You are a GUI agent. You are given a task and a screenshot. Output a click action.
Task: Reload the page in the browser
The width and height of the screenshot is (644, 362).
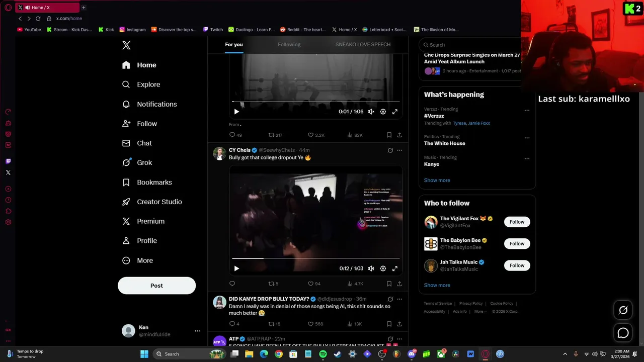(x=38, y=19)
